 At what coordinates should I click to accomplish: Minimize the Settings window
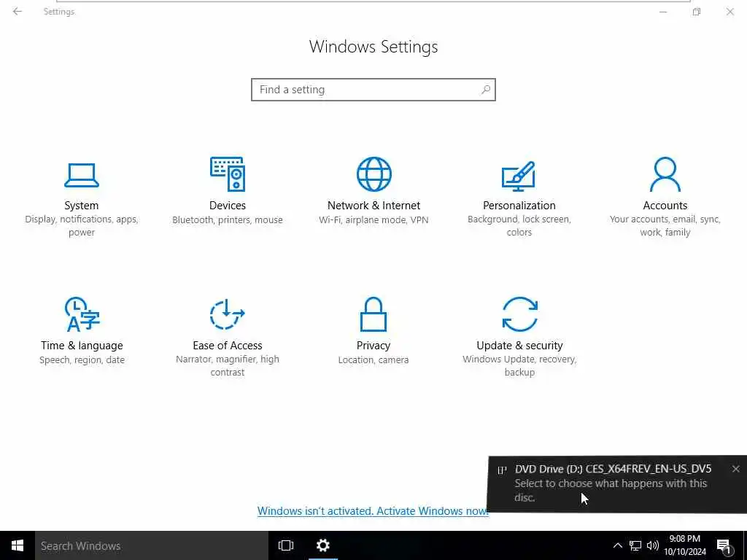(663, 12)
